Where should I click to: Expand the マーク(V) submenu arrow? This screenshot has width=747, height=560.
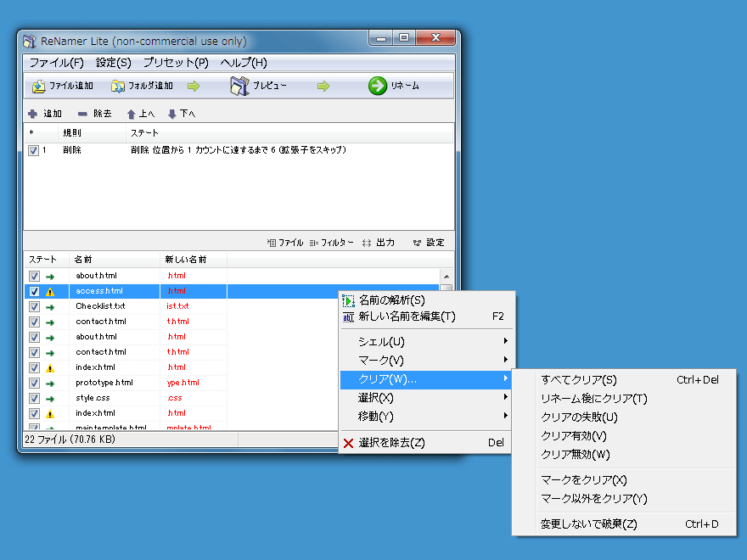pos(505,360)
